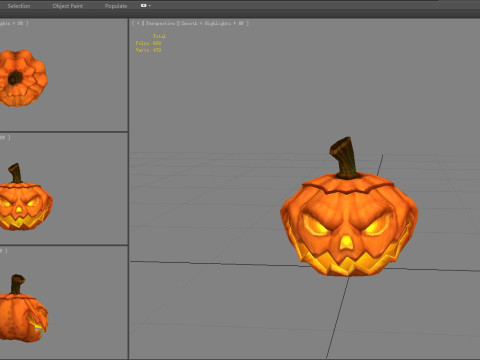Open the Selection ribbon tab

pyautogui.click(x=19, y=6)
